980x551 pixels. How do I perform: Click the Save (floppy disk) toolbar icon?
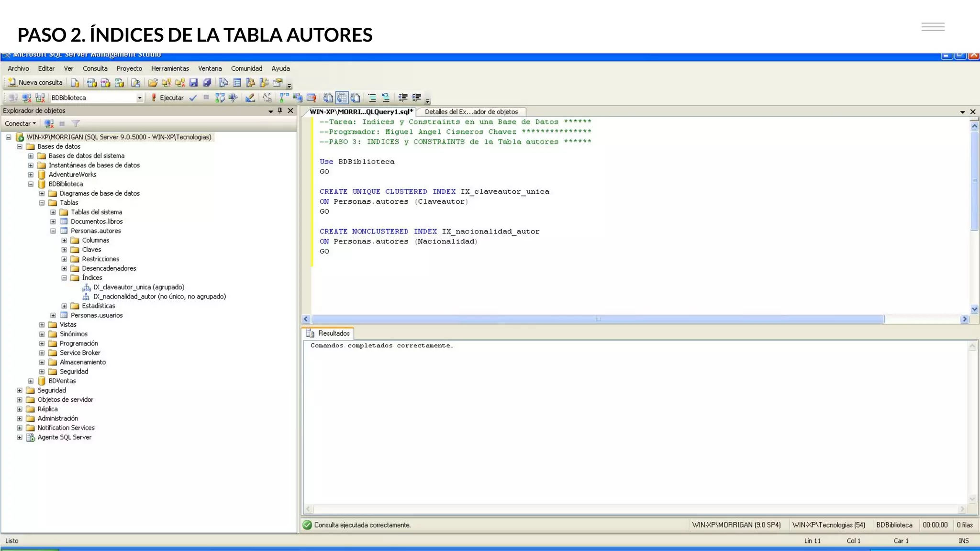(193, 83)
